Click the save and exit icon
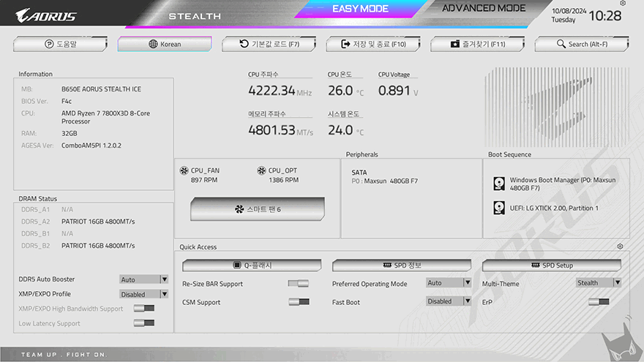Screen dimensions: 644x362 point(345,44)
